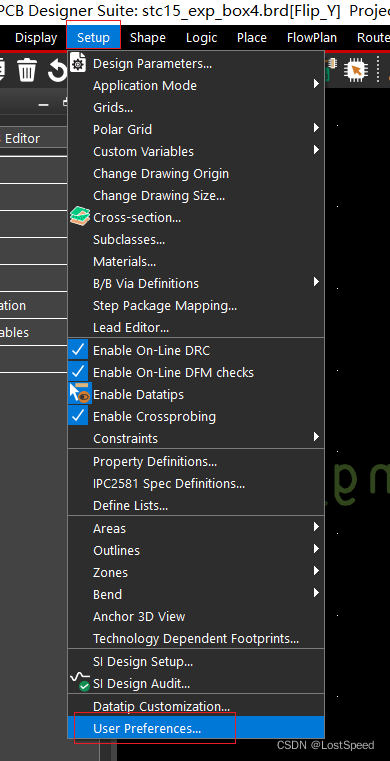Expand the Constraints submenu

[195, 438]
